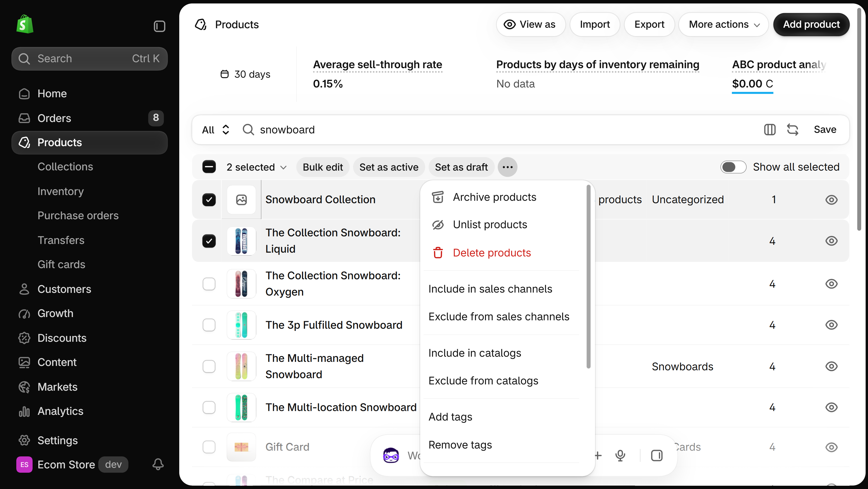Uncheck Snowboard Collection checkbox

(x=209, y=199)
